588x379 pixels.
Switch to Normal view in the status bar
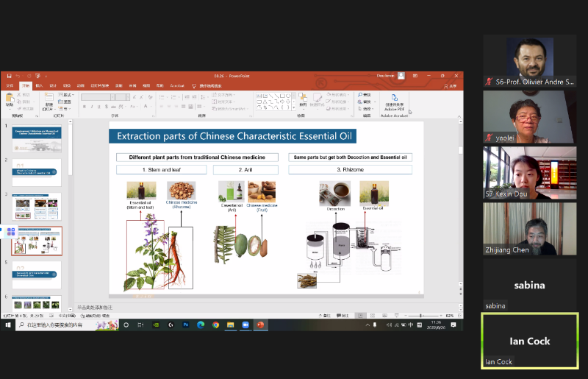tap(360, 316)
